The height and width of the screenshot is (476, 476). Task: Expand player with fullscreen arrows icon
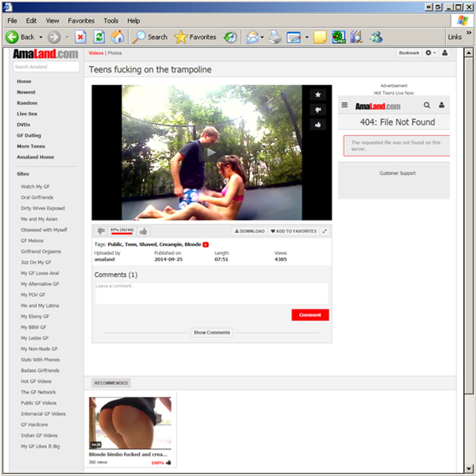[325, 231]
